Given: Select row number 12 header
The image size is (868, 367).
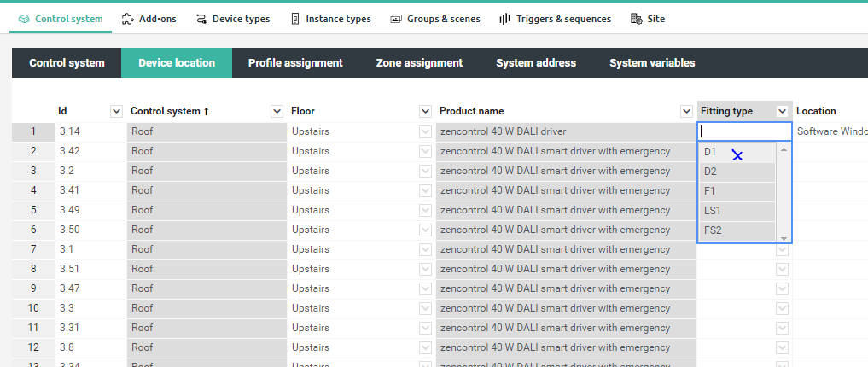Looking at the screenshot, I should 33,347.
